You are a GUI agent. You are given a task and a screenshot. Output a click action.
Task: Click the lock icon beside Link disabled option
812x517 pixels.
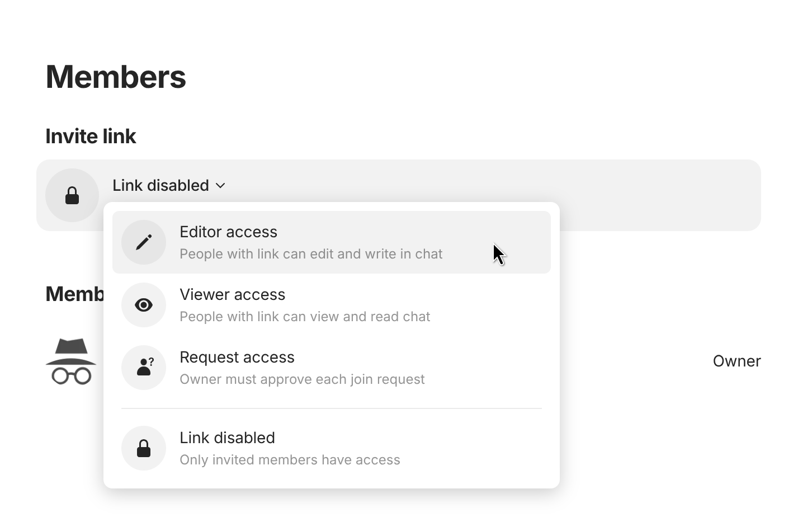[x=144, y=448]
